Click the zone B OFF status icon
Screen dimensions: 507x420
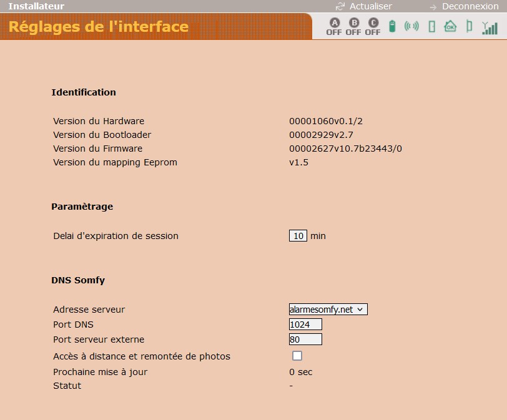(x=353, y=27)
